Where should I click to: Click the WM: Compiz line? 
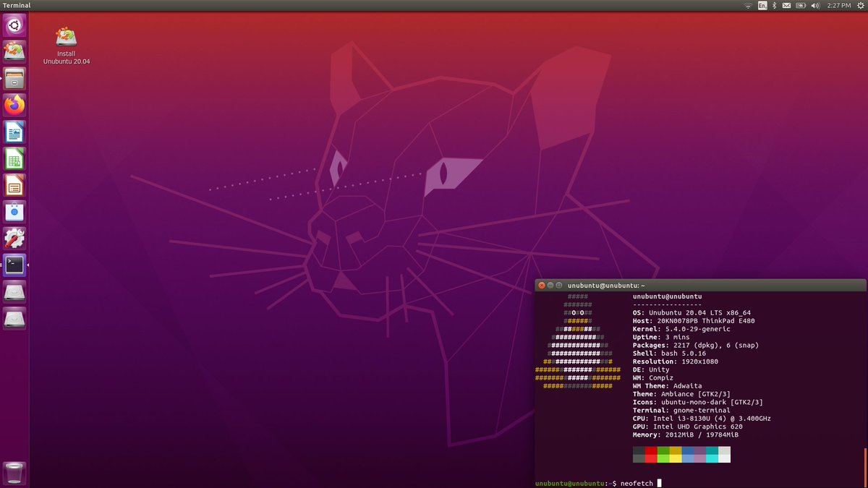tap(652, 378)
